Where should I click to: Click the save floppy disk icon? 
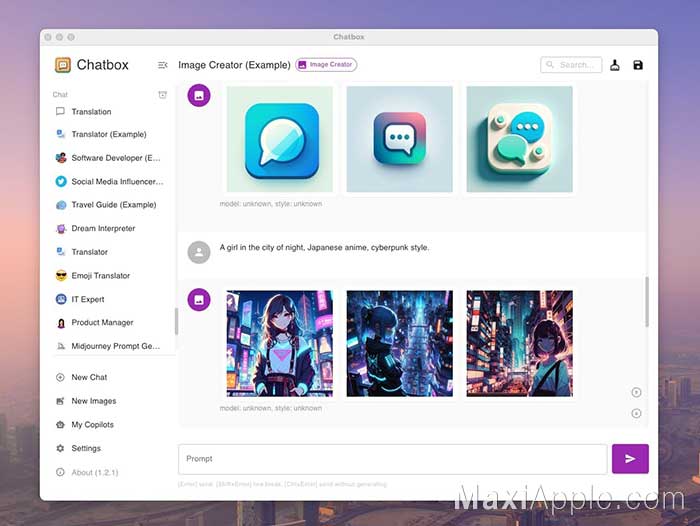coord(638,65)
